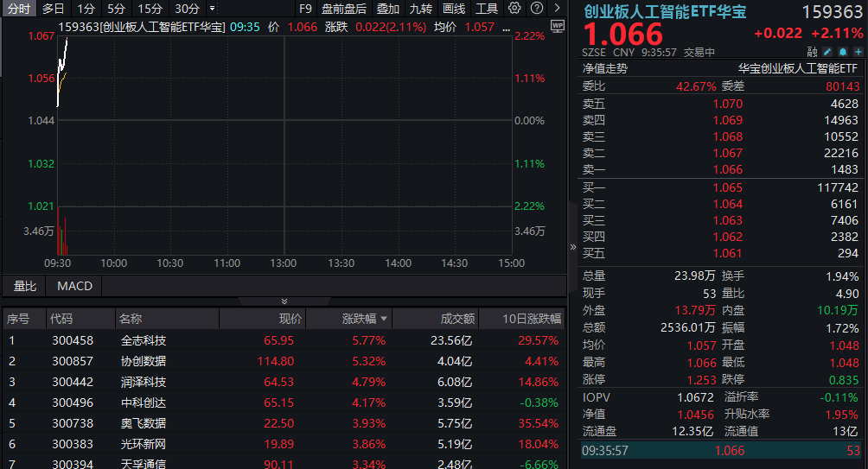
Task: Click the stock code 159363 in header
Action: pyautogui.click(x=832, y=11)
